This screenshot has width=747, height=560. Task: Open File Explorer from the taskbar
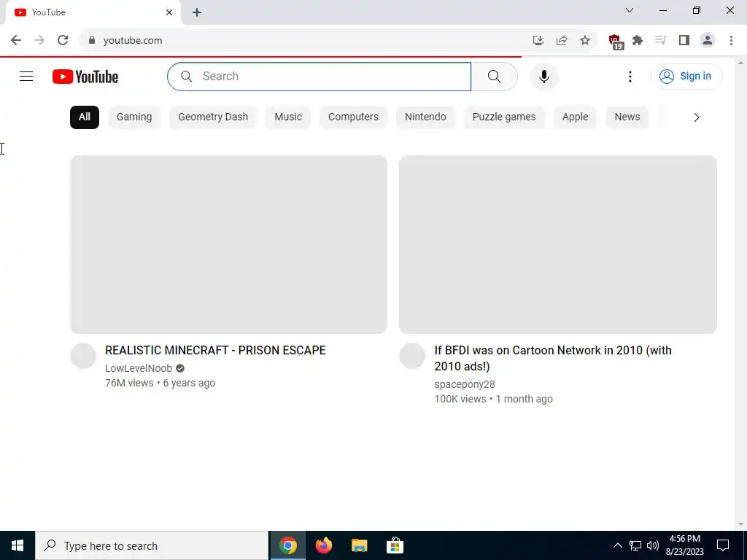click(x=360, y=545)
